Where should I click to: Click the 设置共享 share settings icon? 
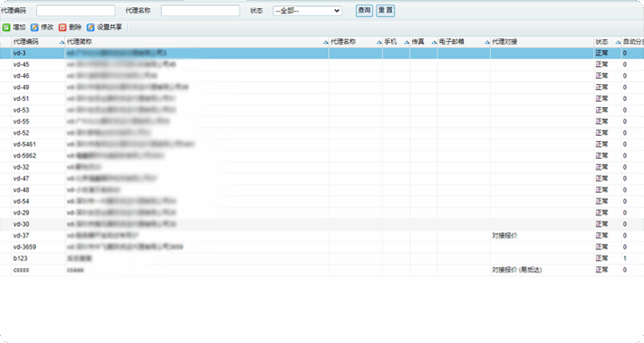click(x=90, y=28)
